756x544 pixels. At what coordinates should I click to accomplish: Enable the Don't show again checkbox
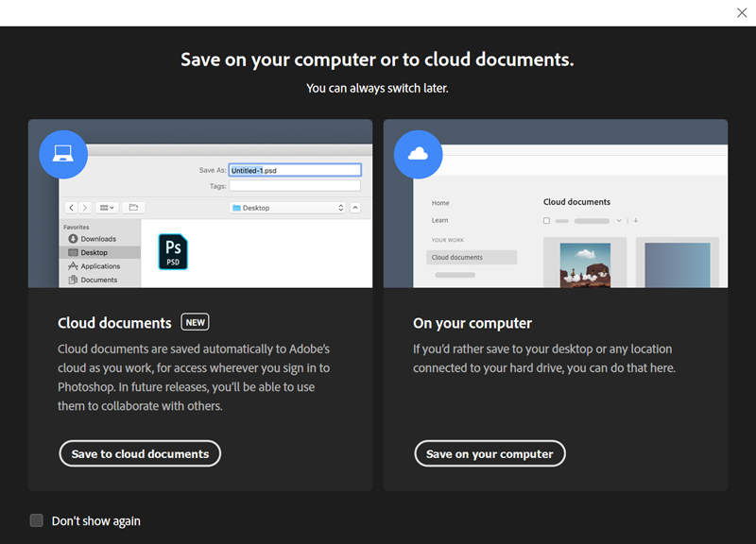[37, 520]
